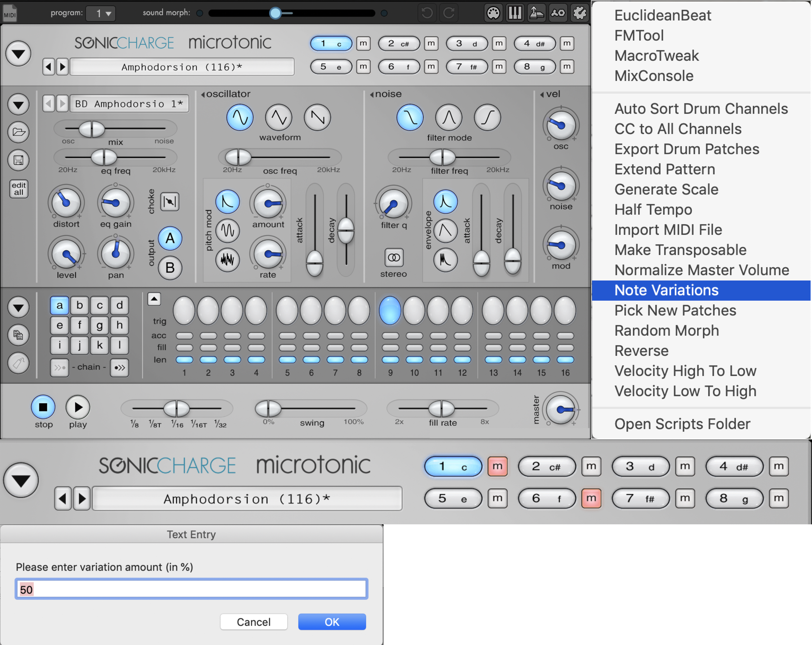Click the sound morph slider handle
Screen dimensions: 812x645
[x=275, y=13]
